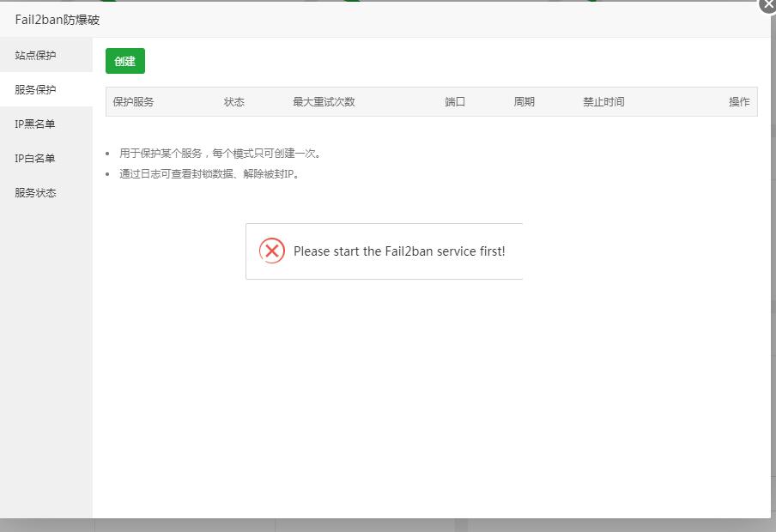Click the 状态 column header
Viewport: 776px width, 532px height.
click(x=234, y=102)
